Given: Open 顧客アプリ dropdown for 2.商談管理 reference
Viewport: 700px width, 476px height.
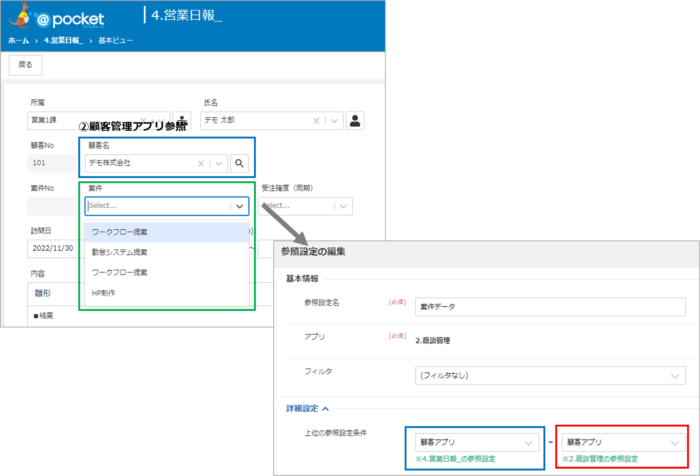Looking at the screenshot, I should [x=624, y=443].
